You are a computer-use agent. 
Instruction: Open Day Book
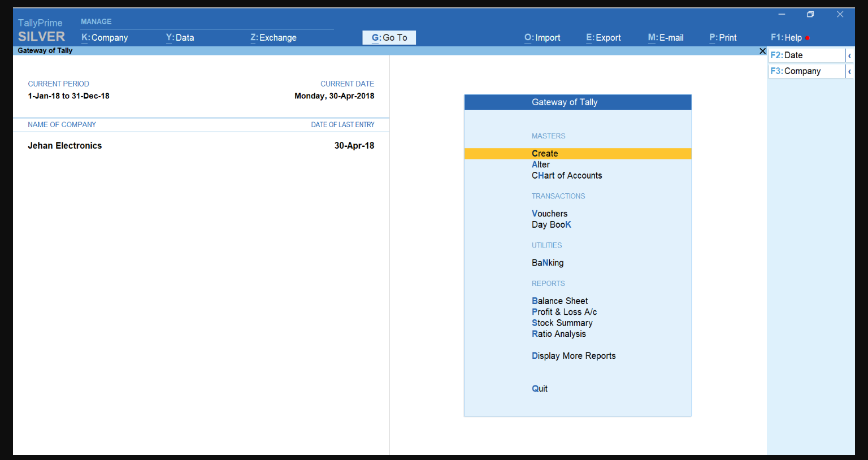pyautogui.click(x=551, y=225)
